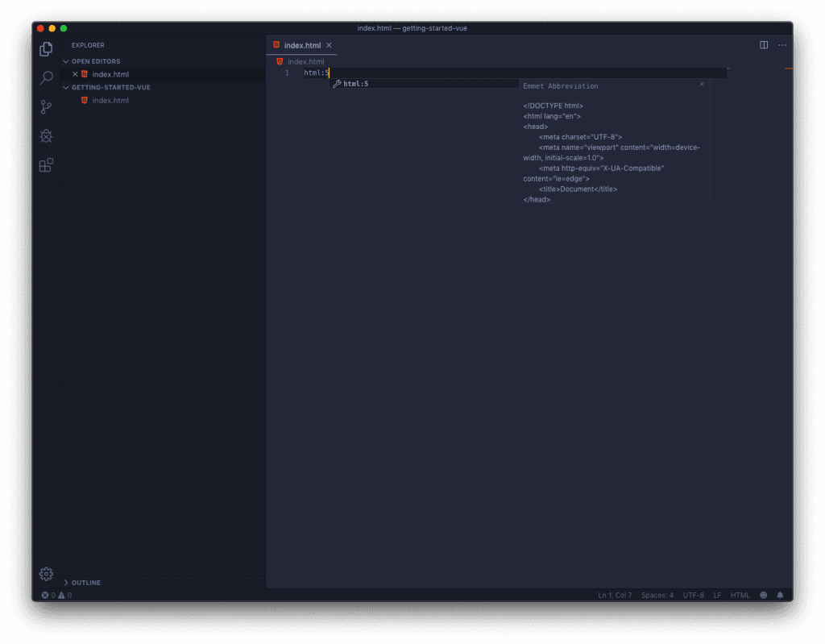
Task: Close index.html in Open Editors list
Action: click(75, 74)
